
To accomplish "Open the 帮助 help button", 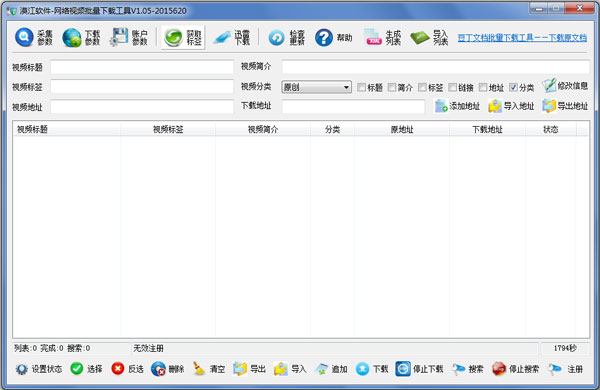I will 334,38.
